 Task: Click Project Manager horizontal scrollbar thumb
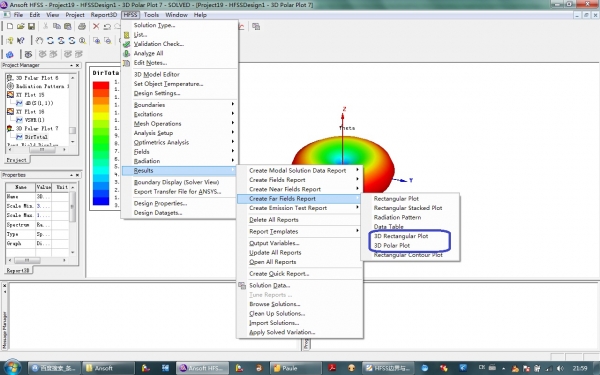(42, 150)
